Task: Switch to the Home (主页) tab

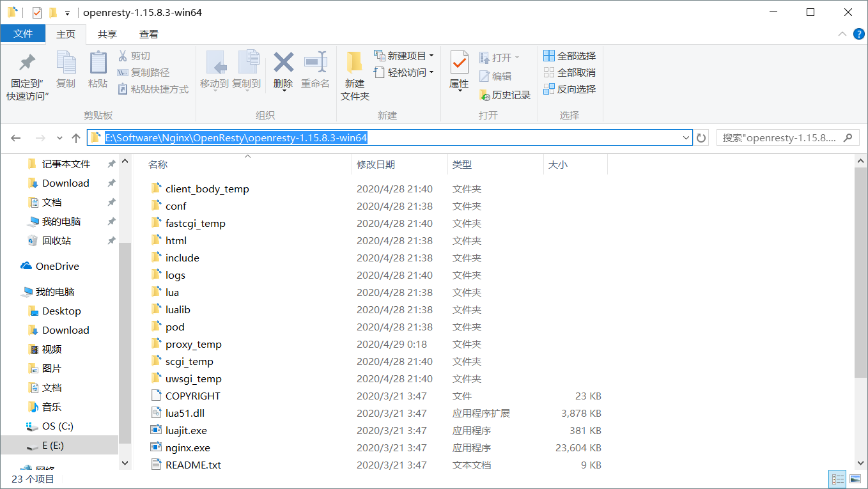Action: [x=66, y=34]
